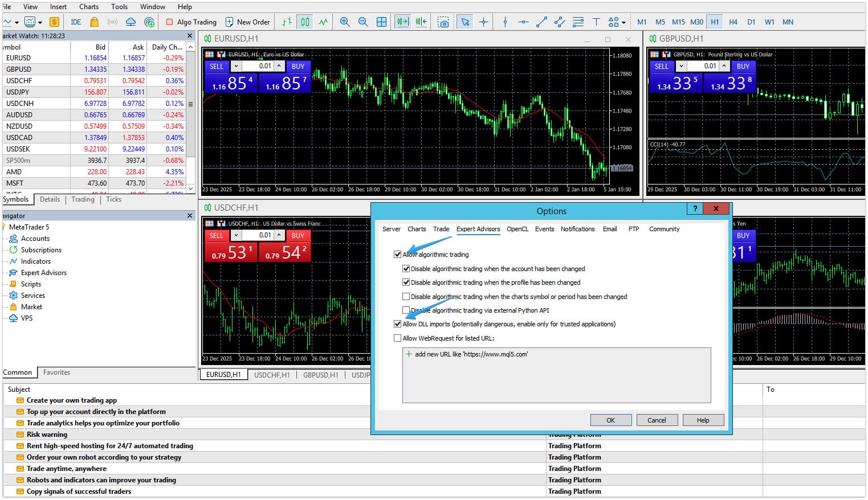Check Disable algorithmic trading via Python API
The image size is (868, 500).
coord(406,310)
